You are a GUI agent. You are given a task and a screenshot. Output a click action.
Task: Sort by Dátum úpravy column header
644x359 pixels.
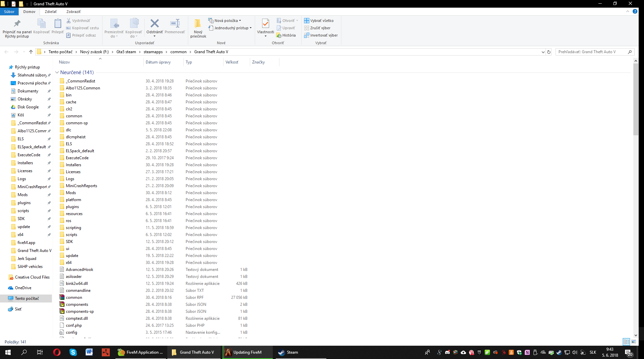pyautogui.click(x=163, y=62)
